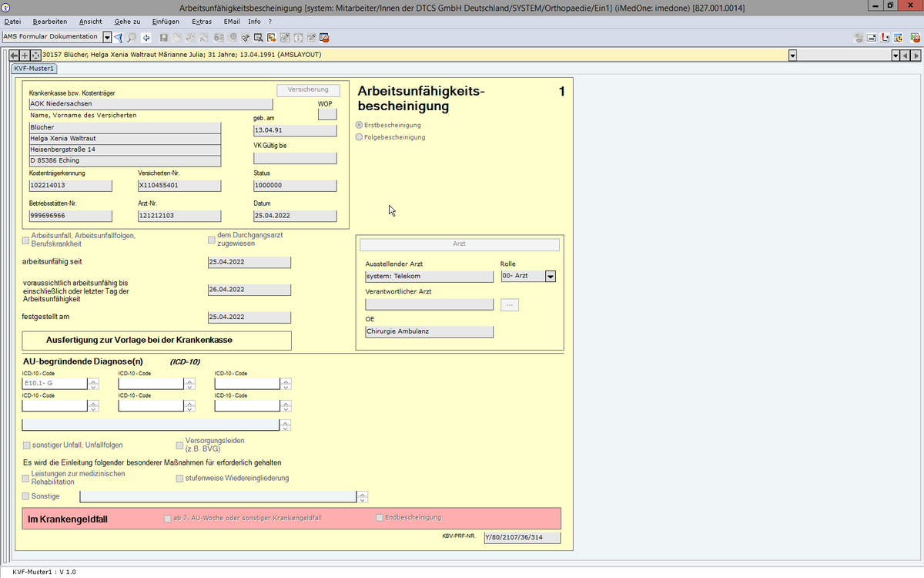Click the red and blue icon ending the left toolbar
The width and height of the screenshot is (924, 578).
pyautogui.click(x=323, y=37)
